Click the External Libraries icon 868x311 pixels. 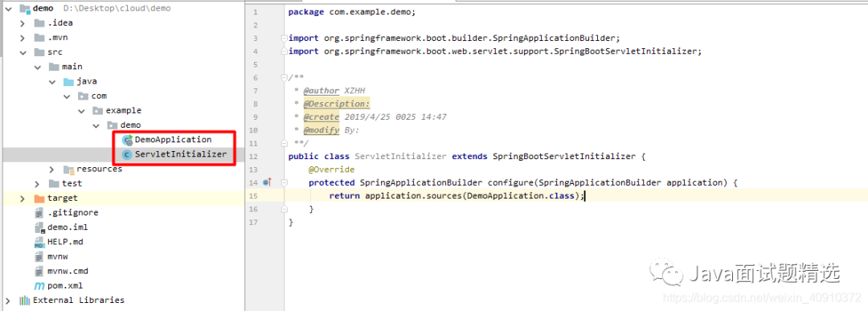click(x=24, y=301)
